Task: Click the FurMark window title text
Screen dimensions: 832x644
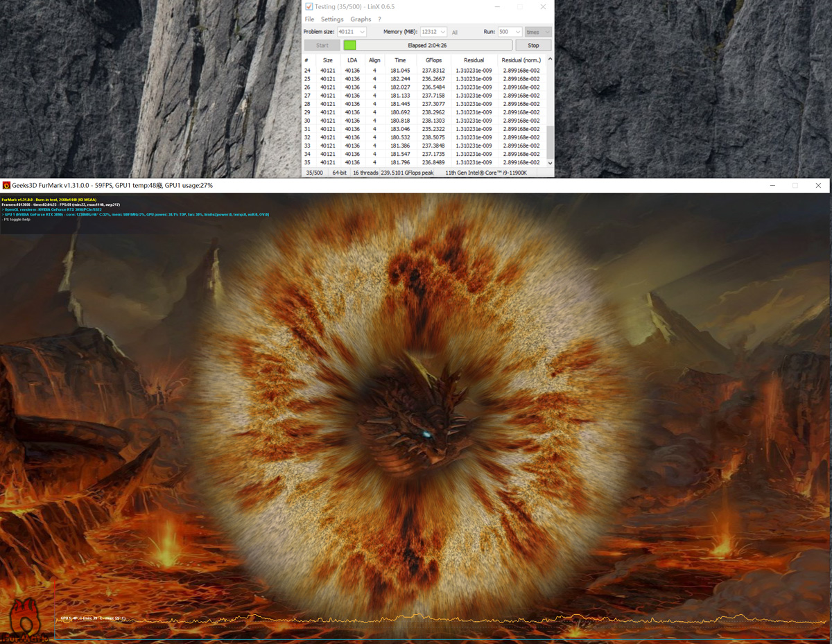Action: [x=112, y=186]
